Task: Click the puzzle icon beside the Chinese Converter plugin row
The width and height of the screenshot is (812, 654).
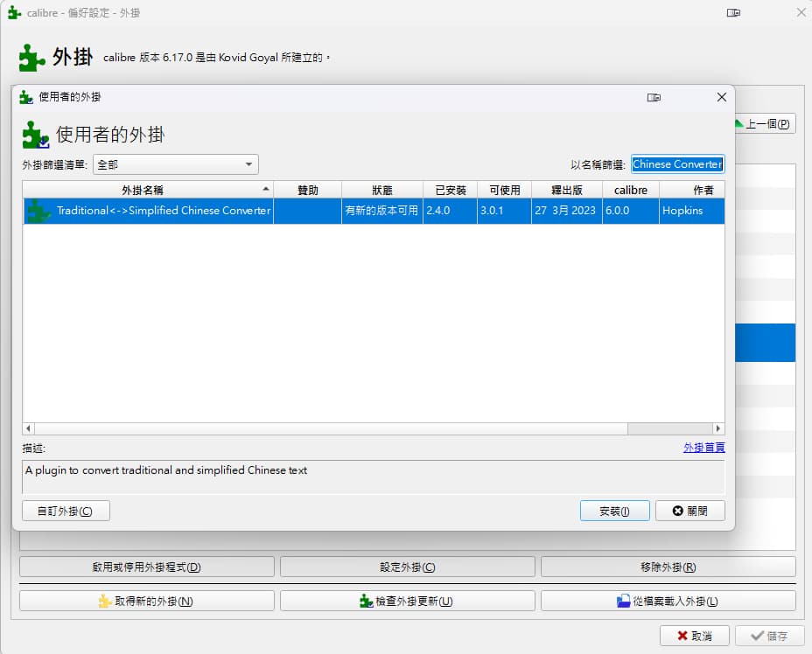Action: click(x=37, y=211)
